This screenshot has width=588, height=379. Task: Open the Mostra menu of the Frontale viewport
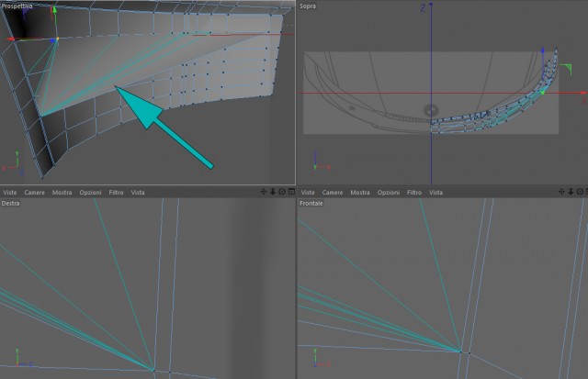click(360, 192)
